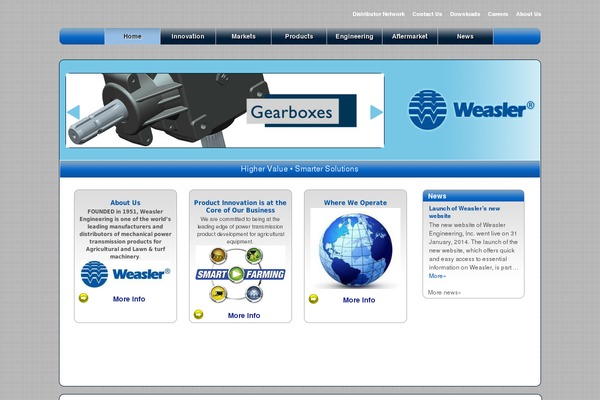Viewport: 600px width, 400px height.
Task: Click the next slide arrow on the banner
Action: [377, 112]
